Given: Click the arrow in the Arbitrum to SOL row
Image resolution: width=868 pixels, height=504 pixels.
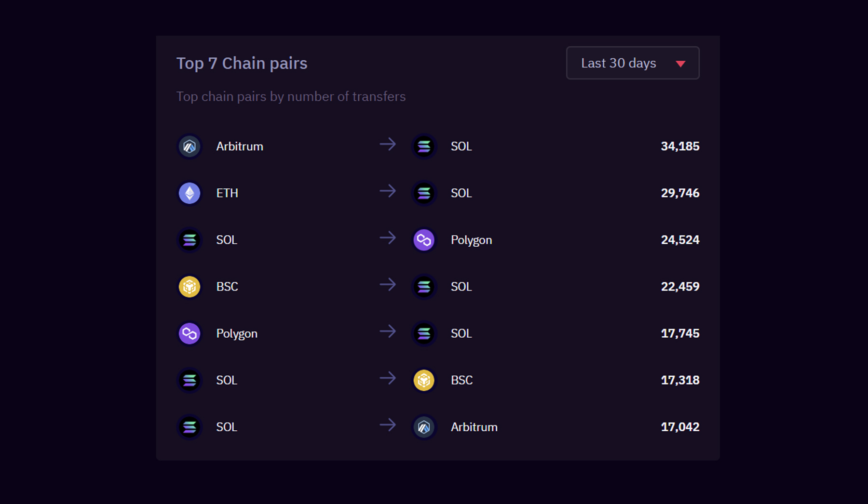Looking at the screenshot, I should point(387,145).
